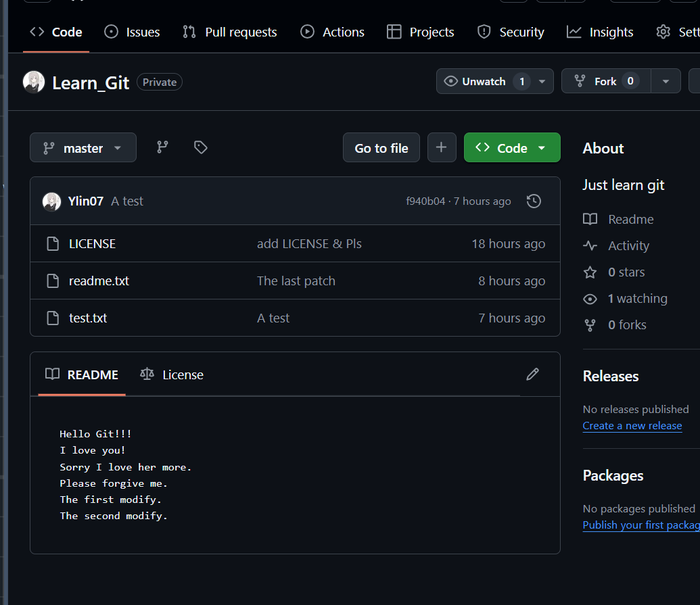Click the 'Just learn git' description

pyautogui.click(x=623, y=185)
